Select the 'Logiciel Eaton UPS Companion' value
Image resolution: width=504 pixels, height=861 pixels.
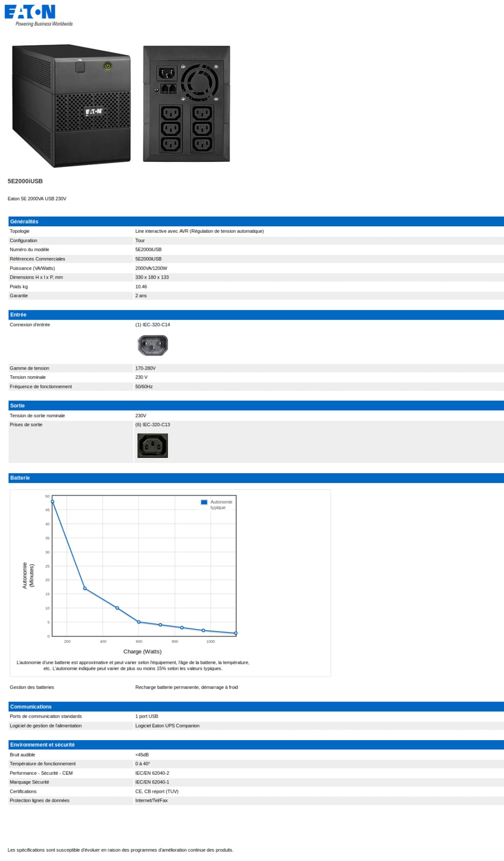168,726
